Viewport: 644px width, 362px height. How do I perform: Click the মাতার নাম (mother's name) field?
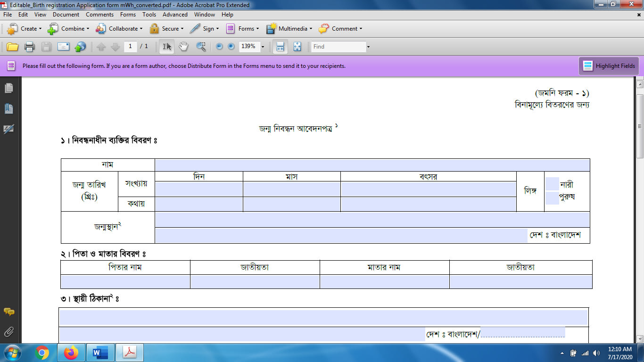384,282
